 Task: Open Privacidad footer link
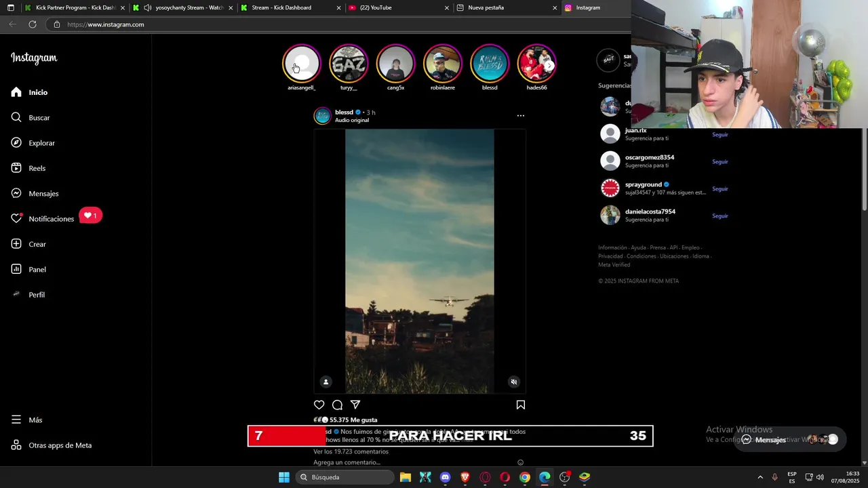point(610,256)
